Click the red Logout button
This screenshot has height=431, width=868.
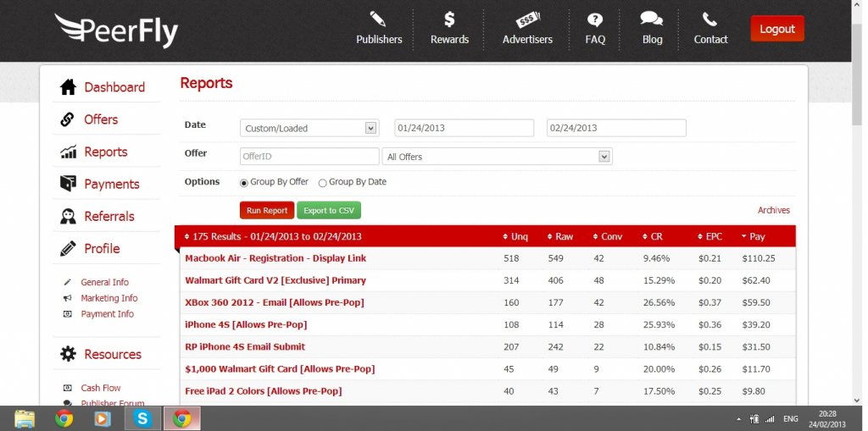coord(777,29)
